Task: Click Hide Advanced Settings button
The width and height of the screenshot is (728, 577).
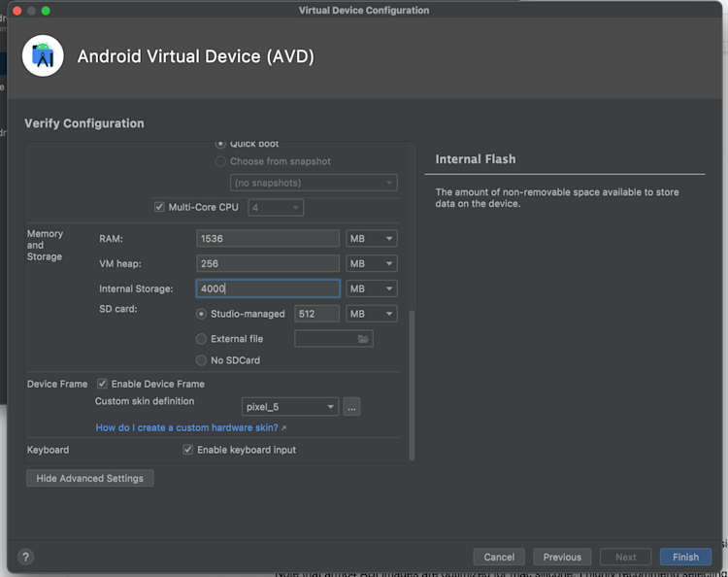Action: click(90, 478)
